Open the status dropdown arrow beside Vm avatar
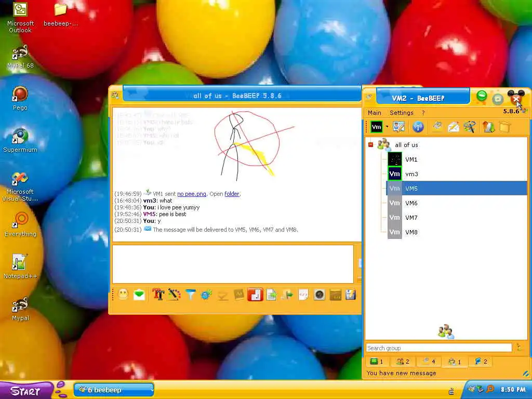The image size is (532, 399). (x=387, y=127)
